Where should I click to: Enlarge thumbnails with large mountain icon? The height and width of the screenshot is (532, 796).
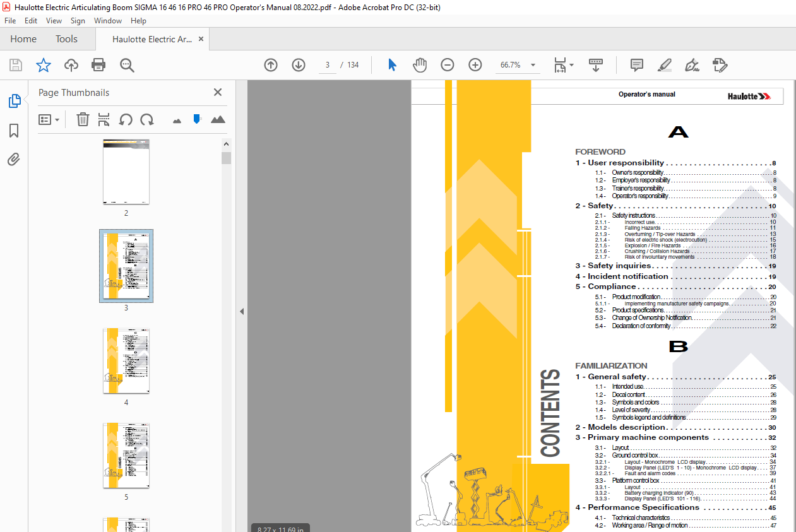click(218, 119)
